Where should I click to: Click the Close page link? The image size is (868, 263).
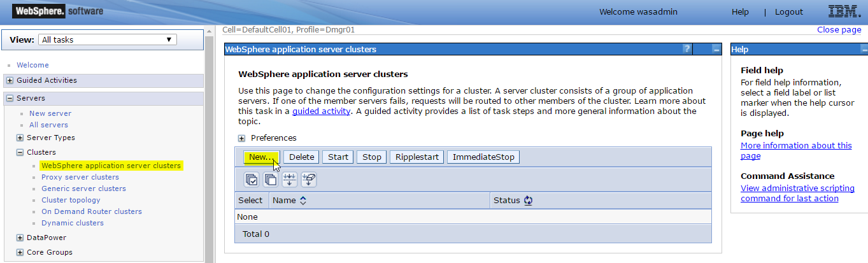point(839,30)
